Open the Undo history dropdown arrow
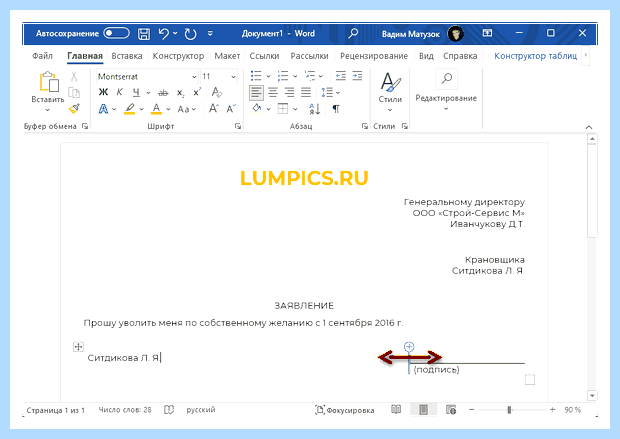 coord(175,34)
